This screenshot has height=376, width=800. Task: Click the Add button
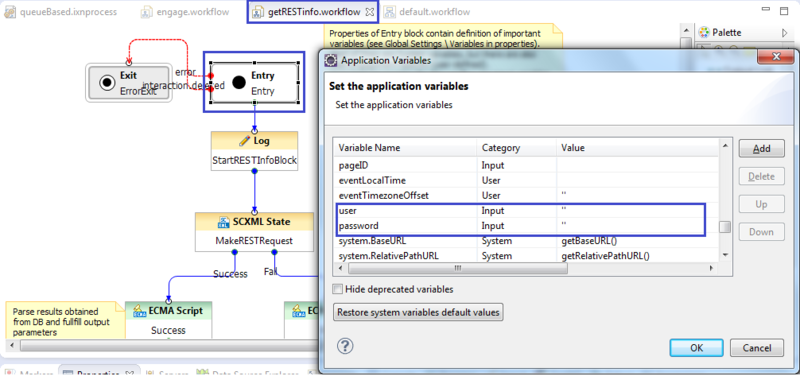pyautogui.click(x=762, y=149)
